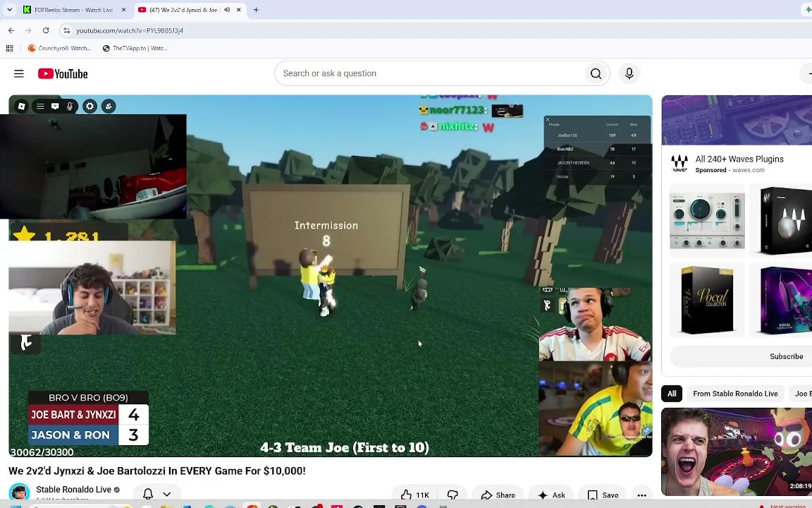Open more actions three-dot menu
This screenshot has width=812, height=508.
point(641,495)
